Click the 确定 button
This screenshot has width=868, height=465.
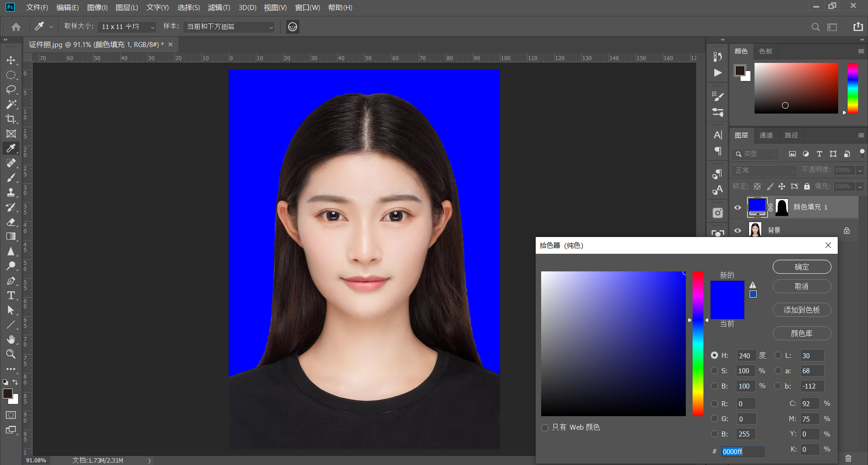[x=802, y=267]
